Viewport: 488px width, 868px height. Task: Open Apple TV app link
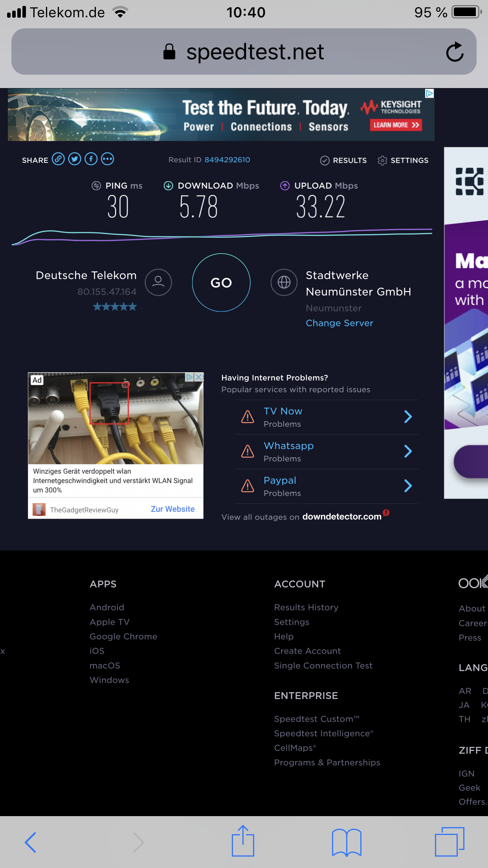110,622
